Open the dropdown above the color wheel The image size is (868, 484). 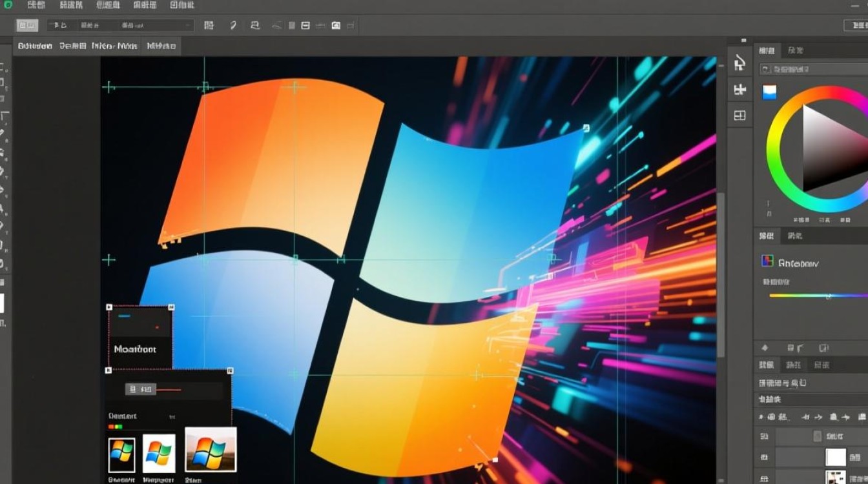[814, 69]
